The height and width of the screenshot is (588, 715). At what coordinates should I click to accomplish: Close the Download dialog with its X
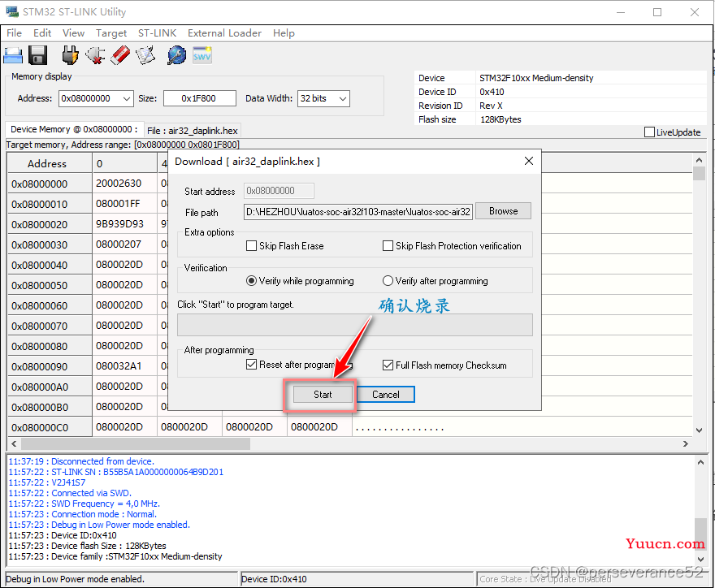528,161
